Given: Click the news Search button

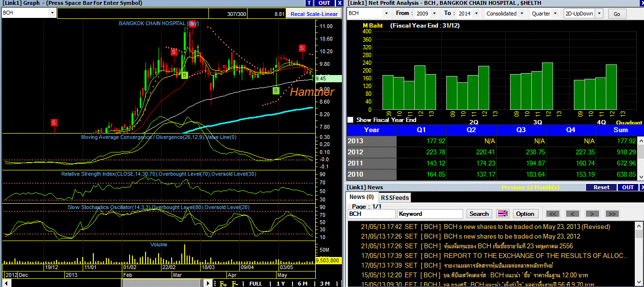Looking at the screenshot, I should click(479, 213).
